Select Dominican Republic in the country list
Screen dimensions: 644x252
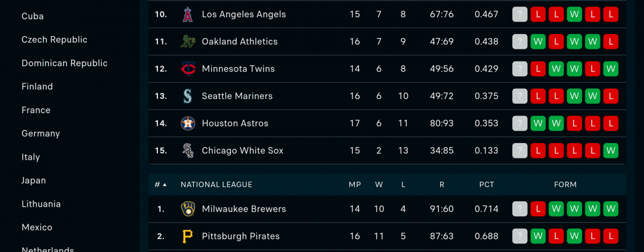(64, 63)
